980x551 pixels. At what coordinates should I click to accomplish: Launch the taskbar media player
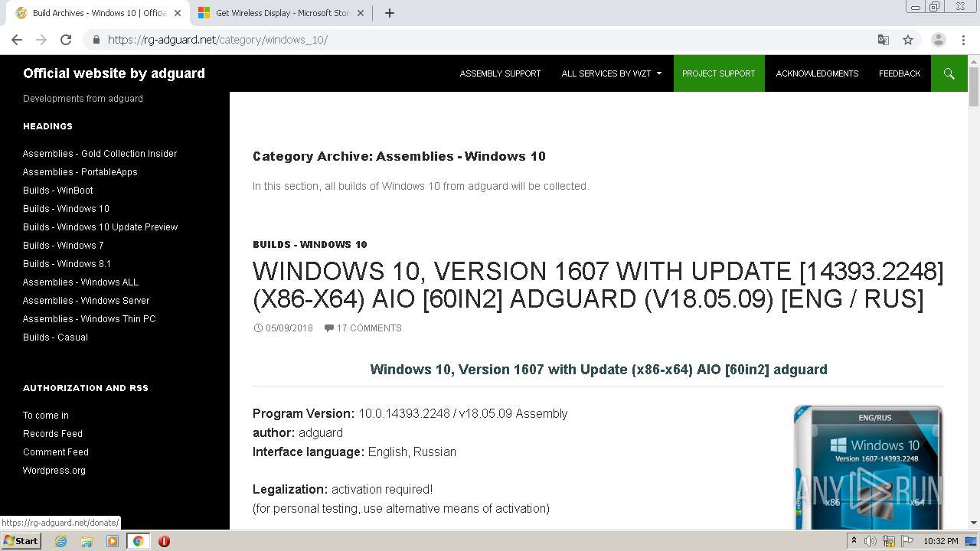point(113,541)
